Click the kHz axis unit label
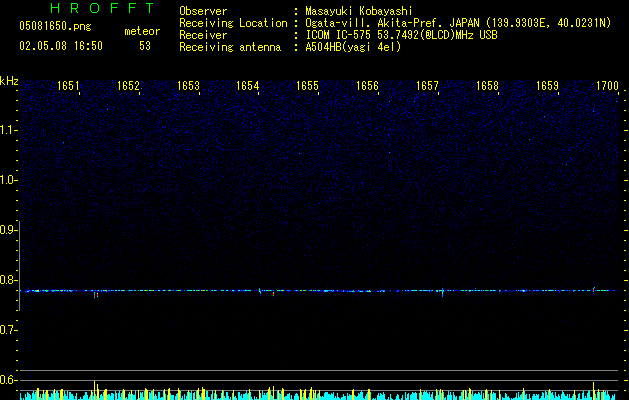 [x=9, y=81]
